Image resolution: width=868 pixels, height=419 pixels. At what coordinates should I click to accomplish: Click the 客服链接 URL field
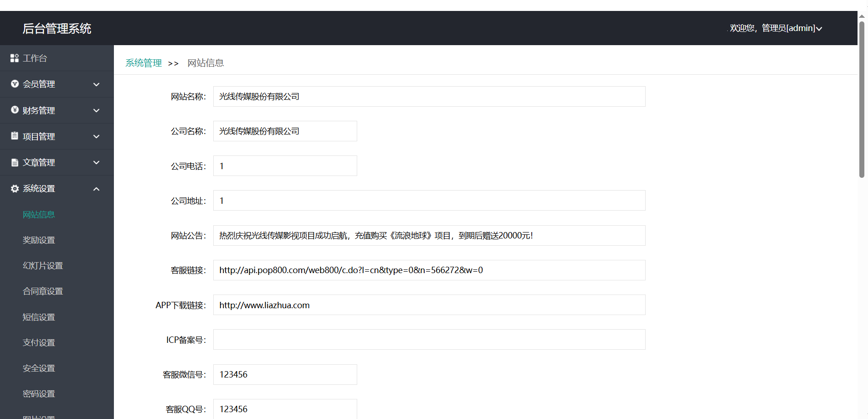(429, 270)
